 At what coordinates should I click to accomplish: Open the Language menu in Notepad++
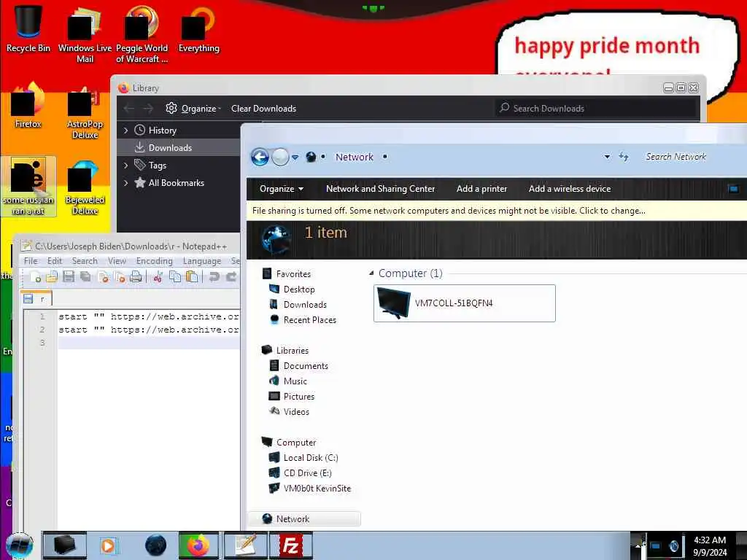pyautogui.click(x=202, y=261)
